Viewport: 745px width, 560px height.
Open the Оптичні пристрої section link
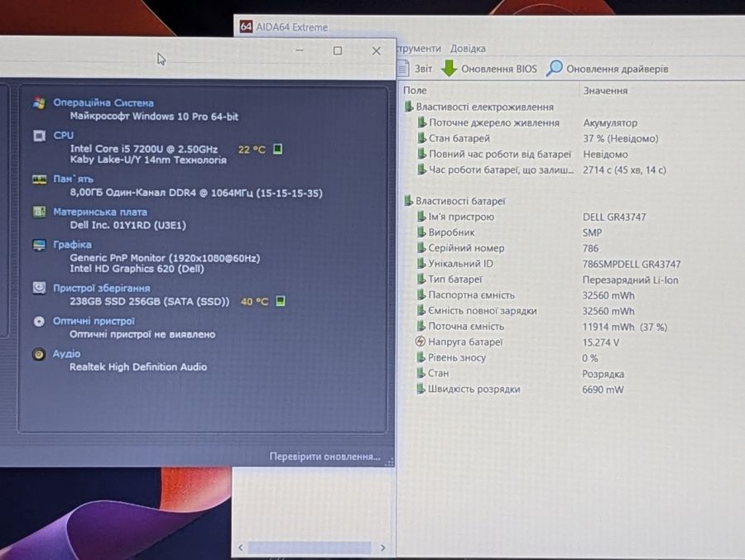tap(94, 321)
